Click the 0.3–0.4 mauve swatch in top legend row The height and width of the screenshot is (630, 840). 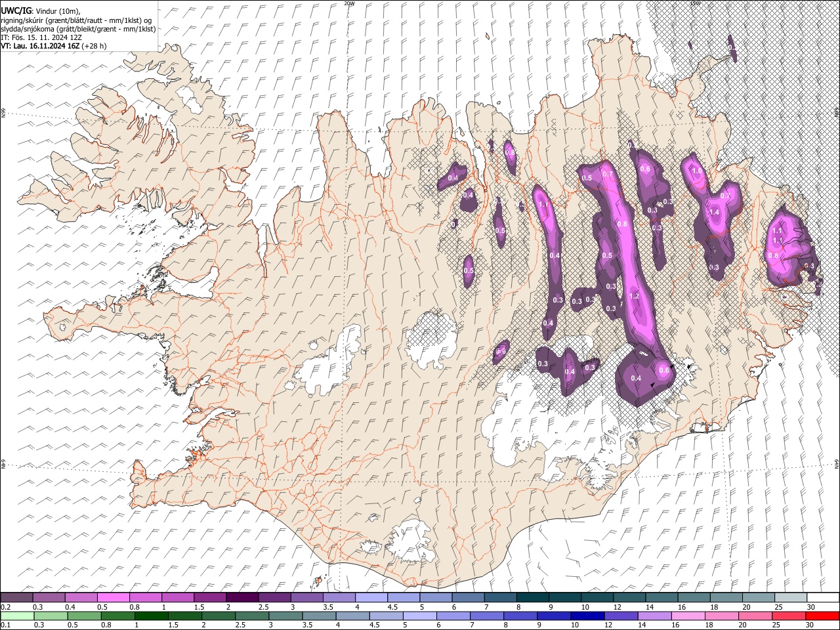tap(49, 598)
